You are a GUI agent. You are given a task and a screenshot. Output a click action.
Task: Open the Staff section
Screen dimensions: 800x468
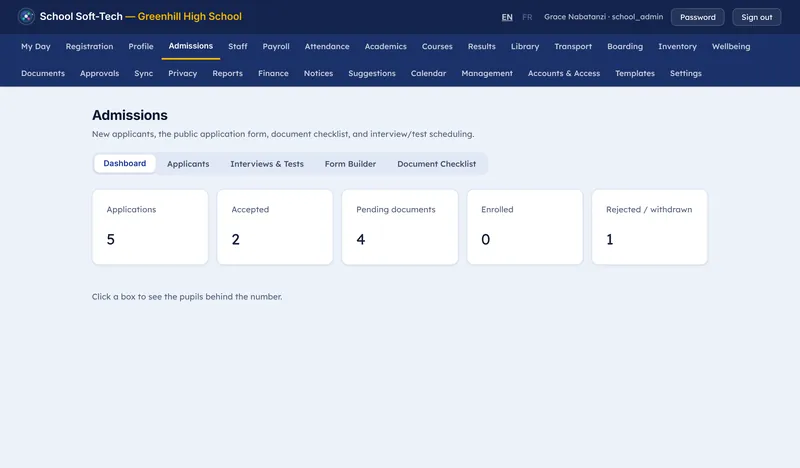pyautogui.click(x=238, y=46)
